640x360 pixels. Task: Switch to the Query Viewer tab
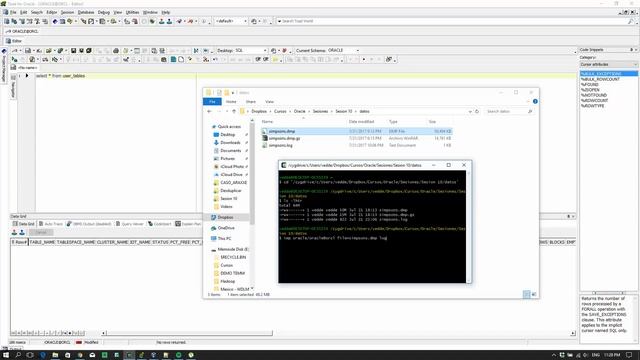130,224
